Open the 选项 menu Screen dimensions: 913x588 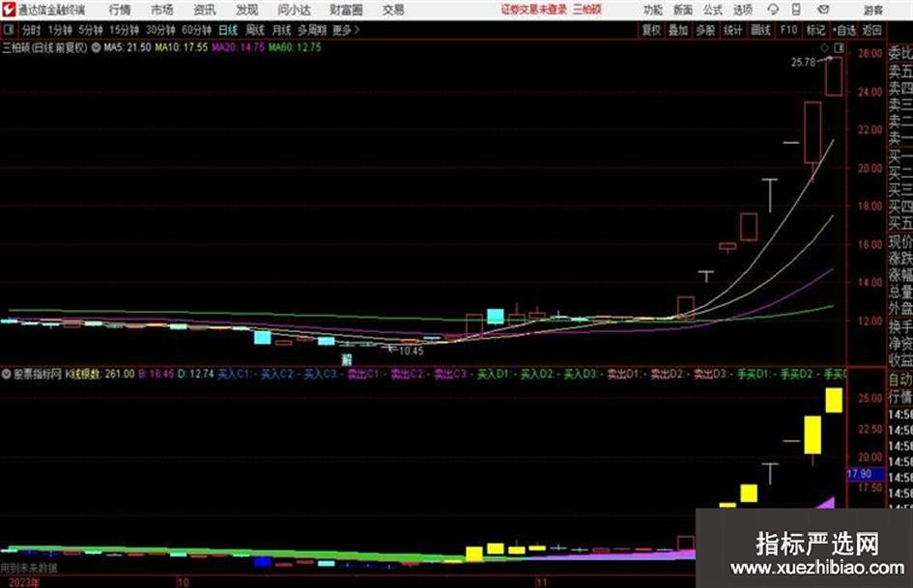click(x=742, y=10)
